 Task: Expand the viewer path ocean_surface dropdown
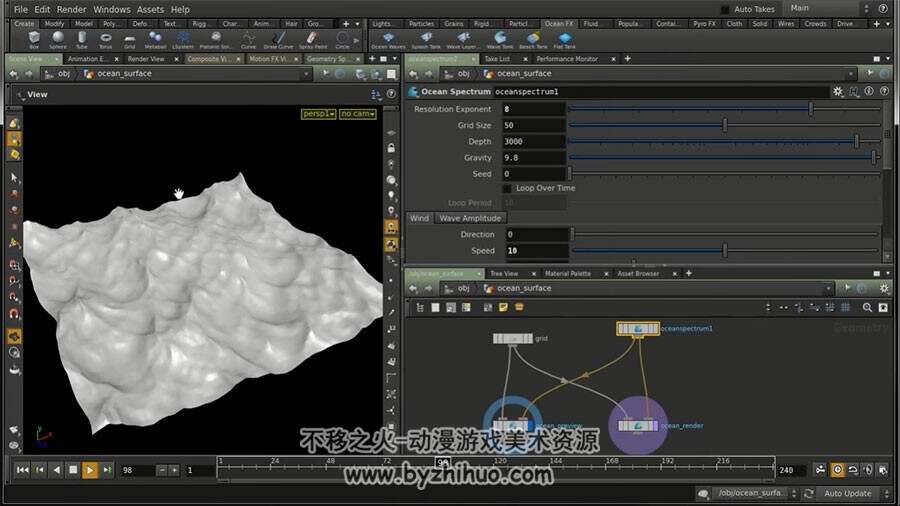[306, 74]
